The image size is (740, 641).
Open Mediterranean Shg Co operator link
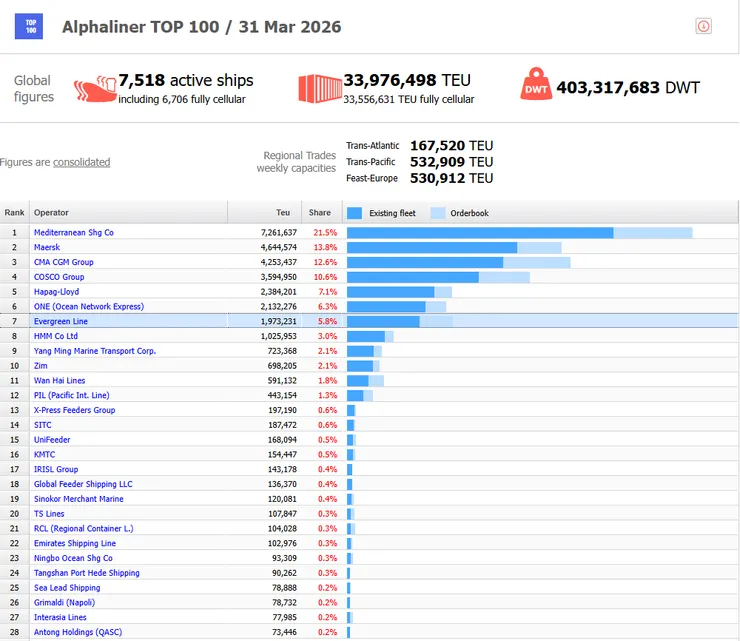tap(74, 232)
